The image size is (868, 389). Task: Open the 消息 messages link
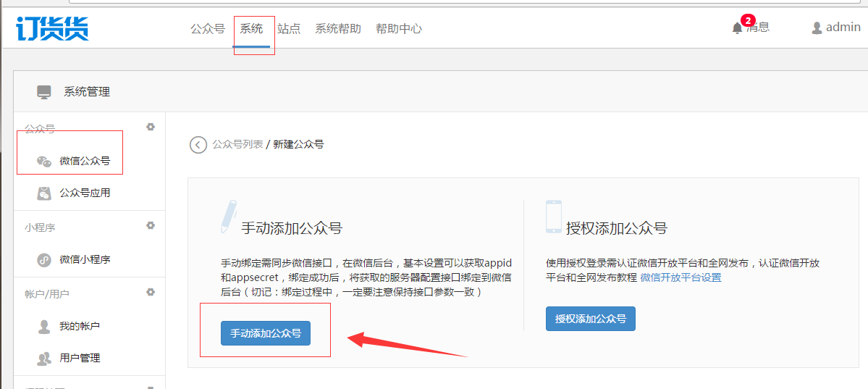coord(759,27)
